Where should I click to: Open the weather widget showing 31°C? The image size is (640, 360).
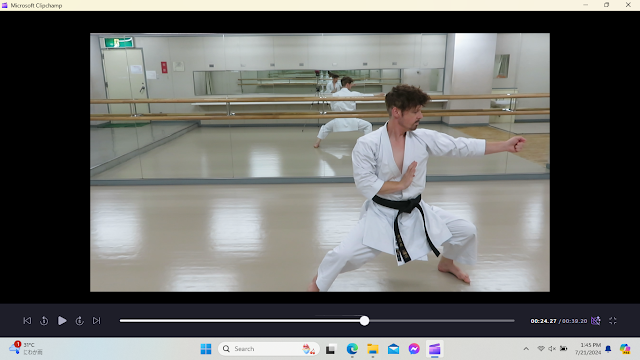click(x=26, y=349)
